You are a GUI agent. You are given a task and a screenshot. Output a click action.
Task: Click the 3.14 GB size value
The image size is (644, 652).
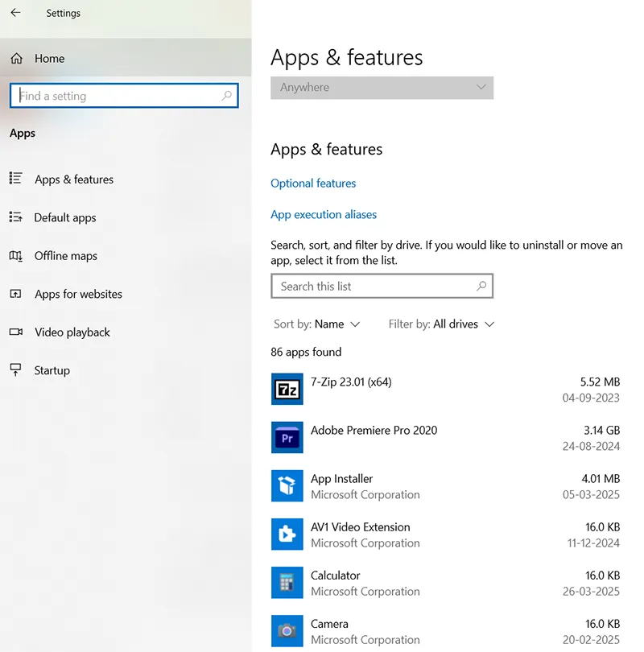pyautogui.click(x=601, y=430)
